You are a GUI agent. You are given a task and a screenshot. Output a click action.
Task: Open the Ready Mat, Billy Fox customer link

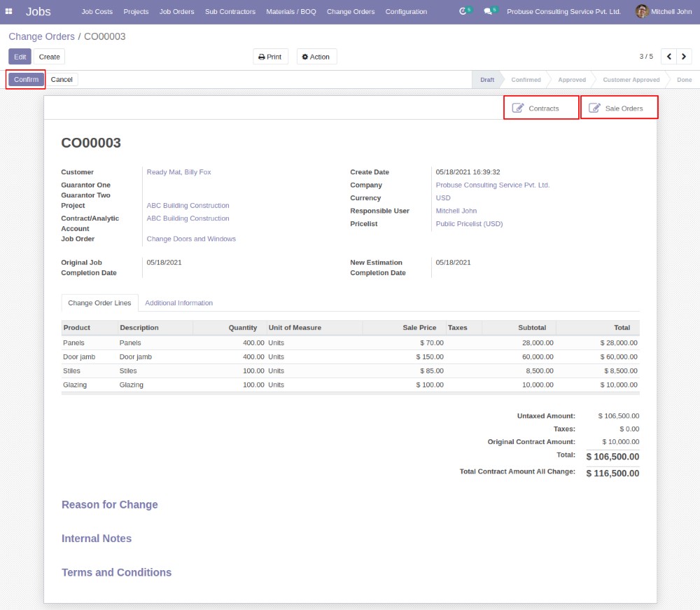point(178,172)
